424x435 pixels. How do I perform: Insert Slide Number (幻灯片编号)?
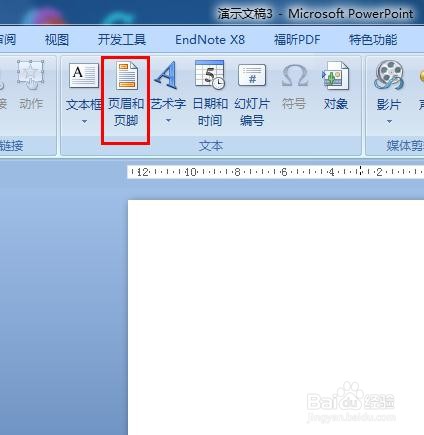click(x=252, y=94)
